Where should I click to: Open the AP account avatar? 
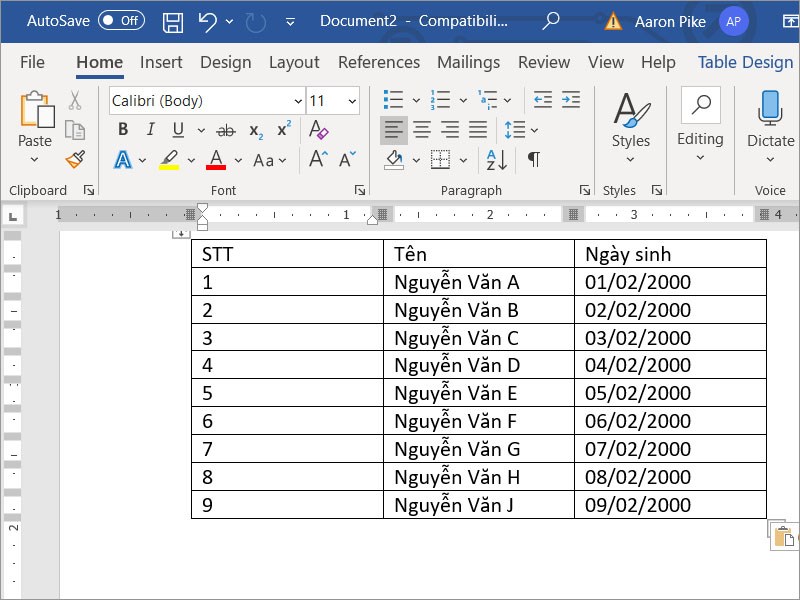click(733, 21)
